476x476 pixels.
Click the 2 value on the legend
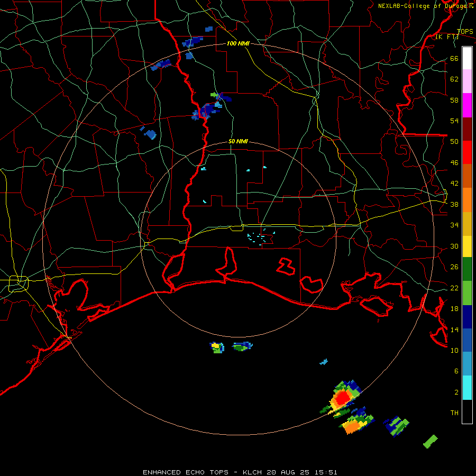pyautogui.click(x=456, y=392)
